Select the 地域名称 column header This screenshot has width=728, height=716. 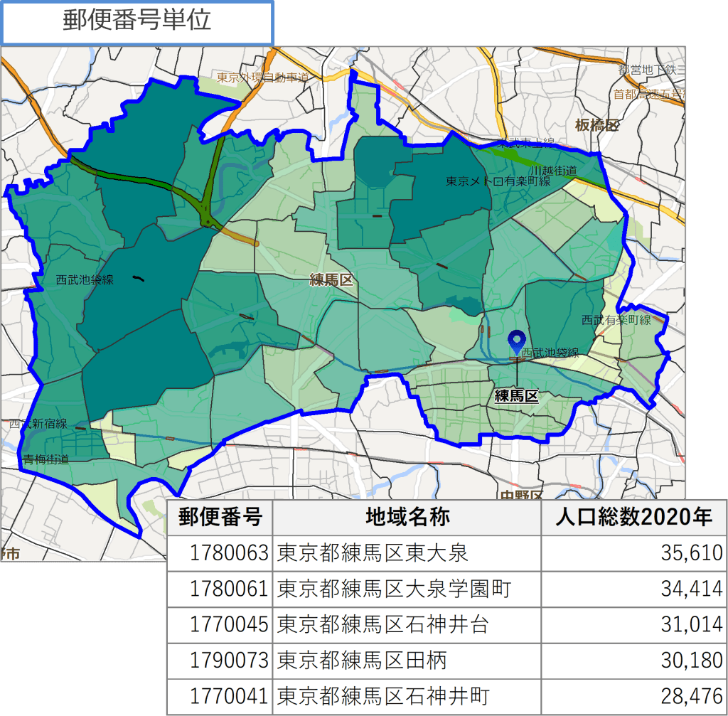[407, 517]
